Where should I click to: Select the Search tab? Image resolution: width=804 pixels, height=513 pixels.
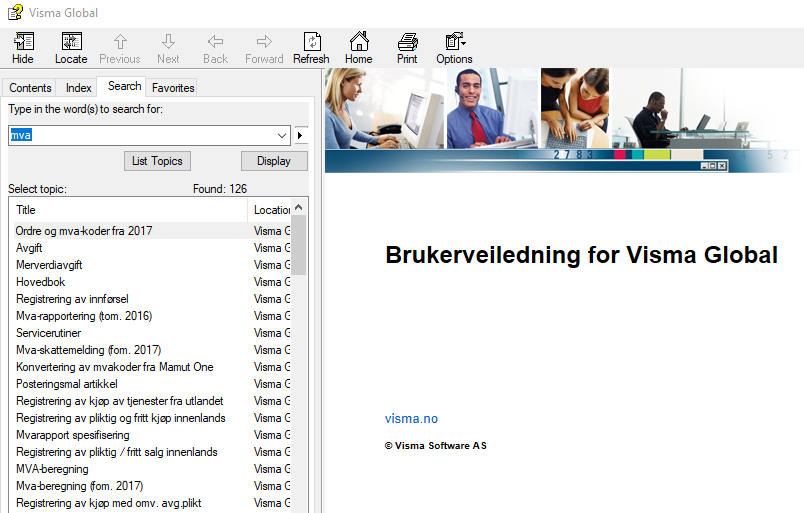coord(124,86)
